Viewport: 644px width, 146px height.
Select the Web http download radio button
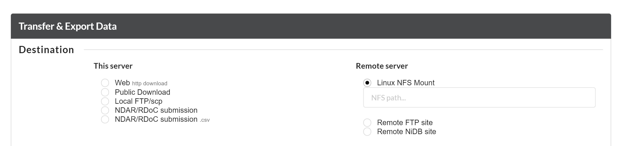(105, 83)
